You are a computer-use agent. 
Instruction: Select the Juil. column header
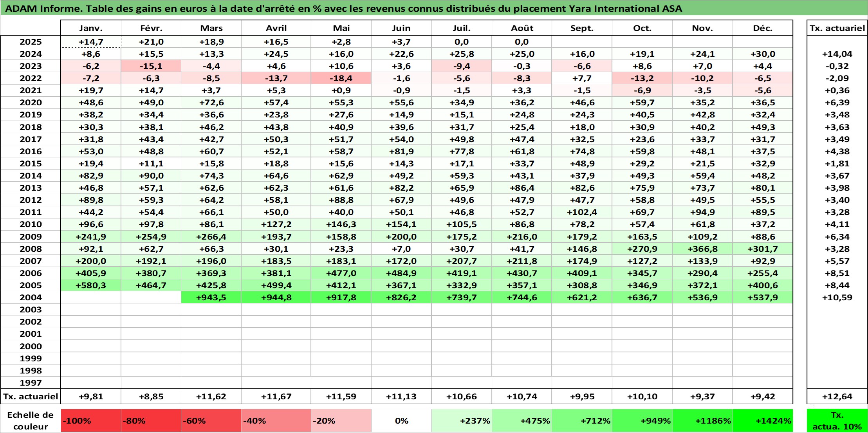tap(462, 28)
